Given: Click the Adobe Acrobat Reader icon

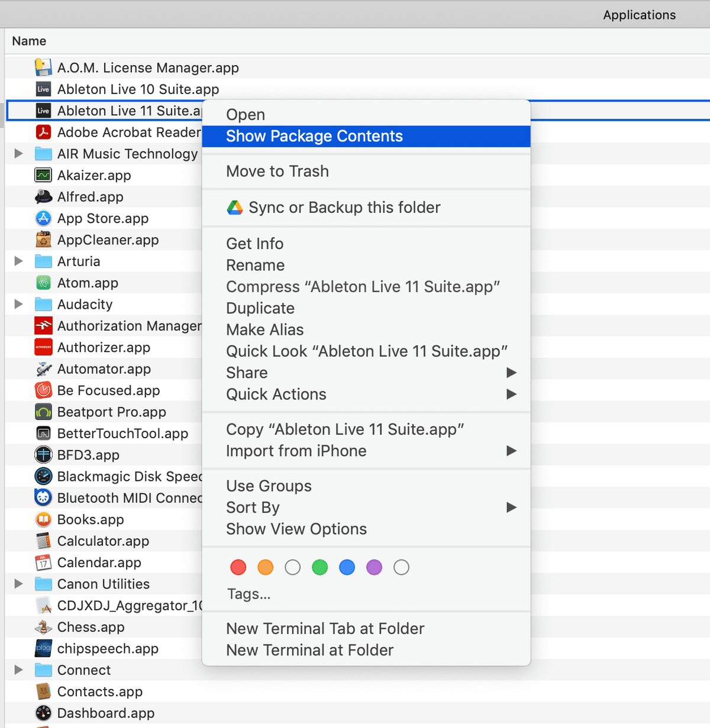Looking at the screenshot, I should [x=43, y=132].
